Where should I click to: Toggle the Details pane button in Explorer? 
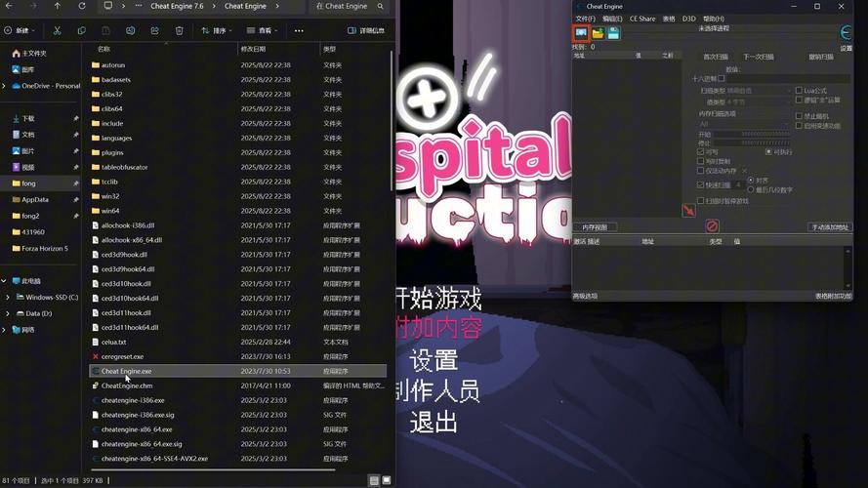[x=366, y=30]
